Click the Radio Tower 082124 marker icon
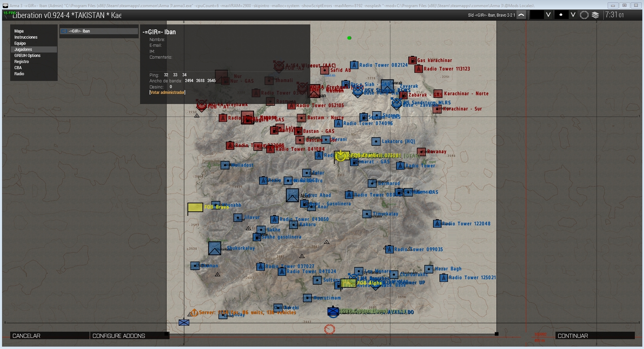The height and width of the screenshot is (349, 644). coord(354,65)
